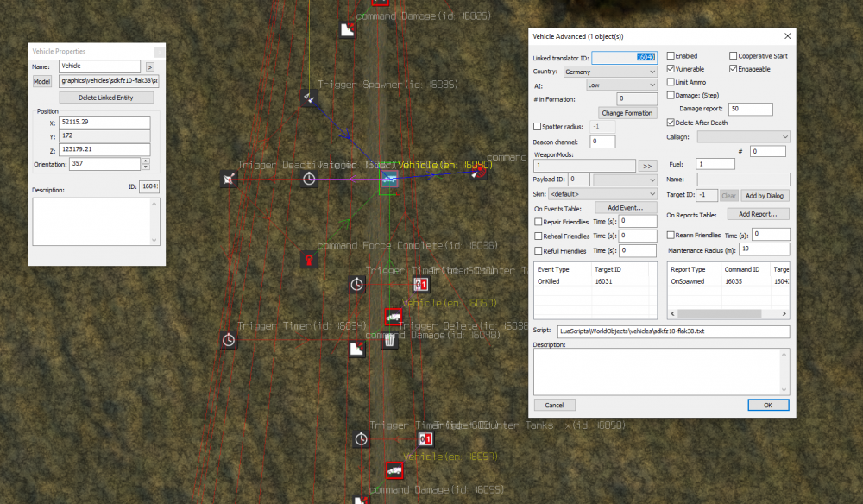Image resolution: width=863 pixels, height=504 pixels.
Task: Open the Skin dropdown showing default
Action: 603,194
